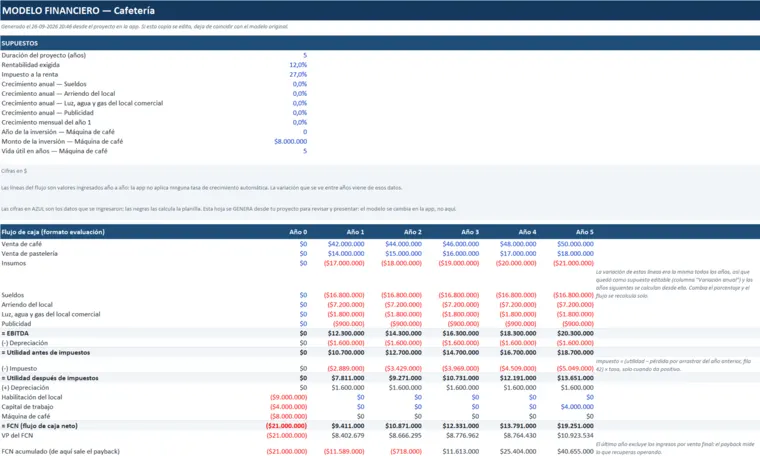Select Arriendo ($7.200.000) in Año 1
The image size is (760, 456).
346,305
